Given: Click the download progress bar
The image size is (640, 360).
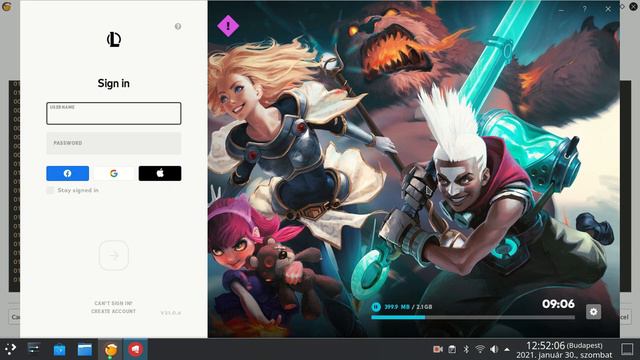Looking at the screenshot, I should (473, 317).
